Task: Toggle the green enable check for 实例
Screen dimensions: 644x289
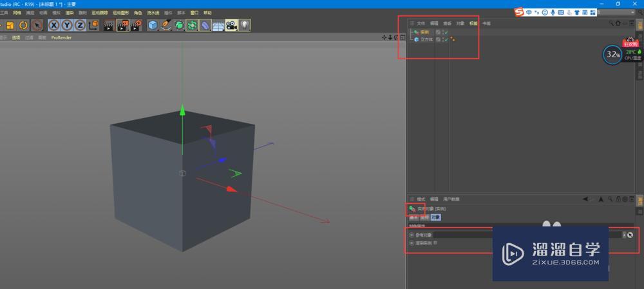Action: pyautogui.click(x=446, y=32)
